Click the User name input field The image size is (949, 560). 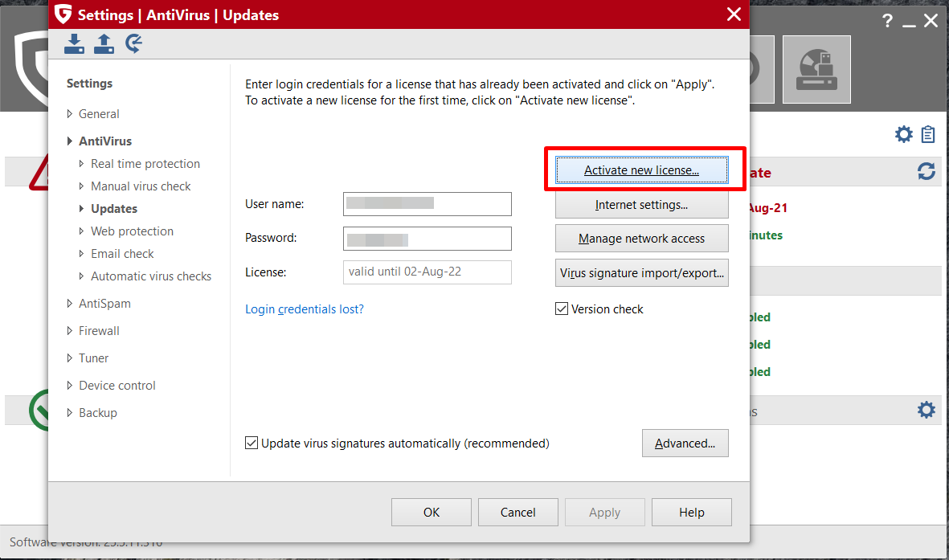tap(427, 204)
